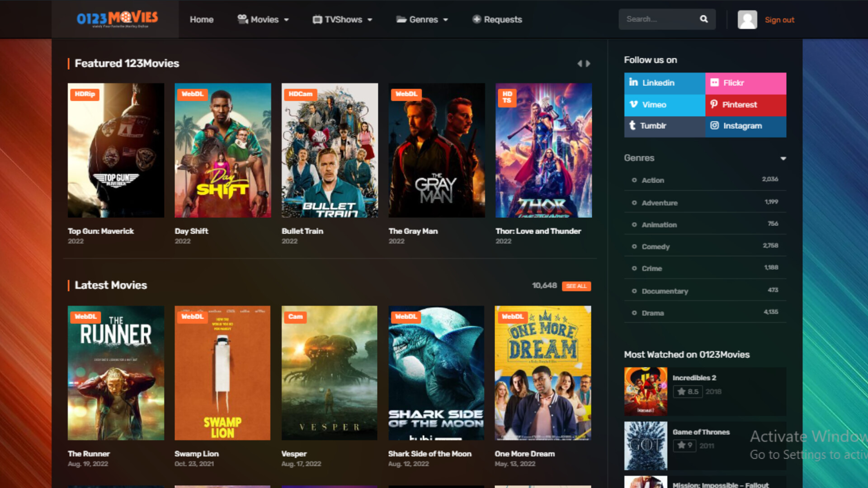Click the user profile avatar icon

coord(747,19)
